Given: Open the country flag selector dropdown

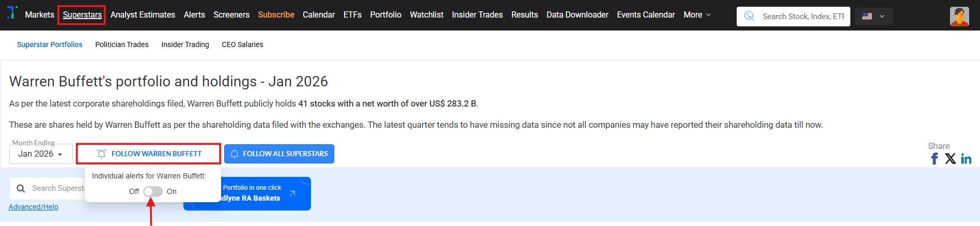Looking at the screenshot, I should [x=873, y=17].
